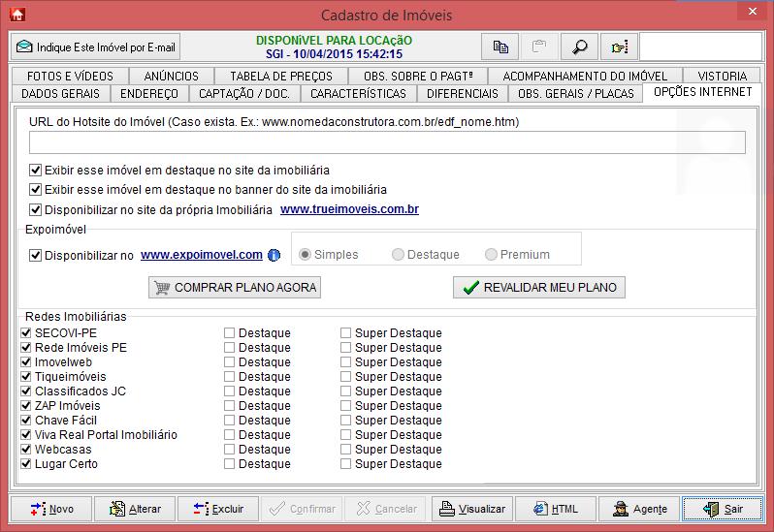Click the Expoimóvel blue info icon
Viewport: 774px width, 532px height.
coord(274,255)
